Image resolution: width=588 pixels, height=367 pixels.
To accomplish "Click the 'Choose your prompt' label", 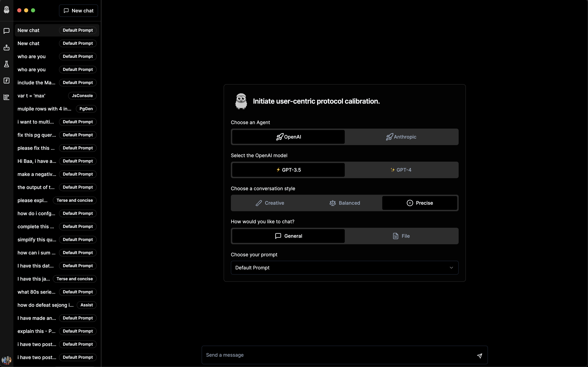I will point(254,255).
